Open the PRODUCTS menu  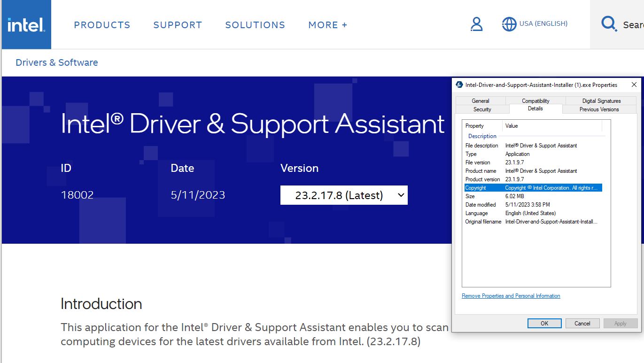point(102,25)
